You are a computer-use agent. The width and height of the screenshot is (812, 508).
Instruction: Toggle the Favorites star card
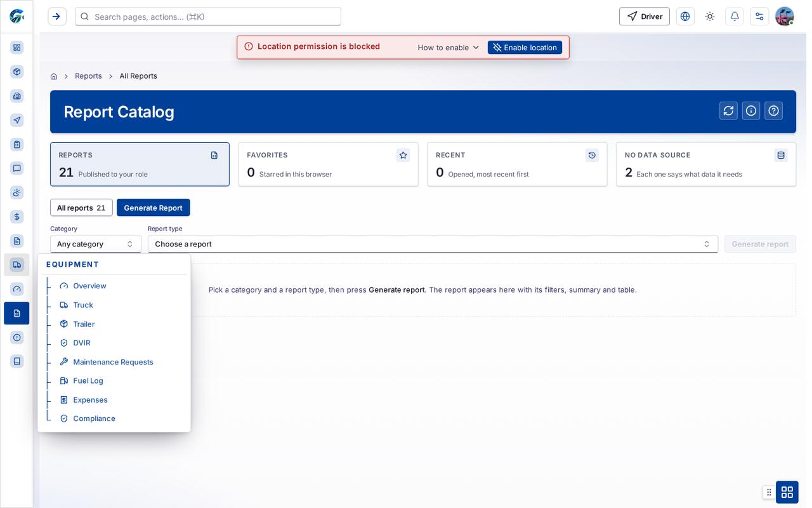328,164
